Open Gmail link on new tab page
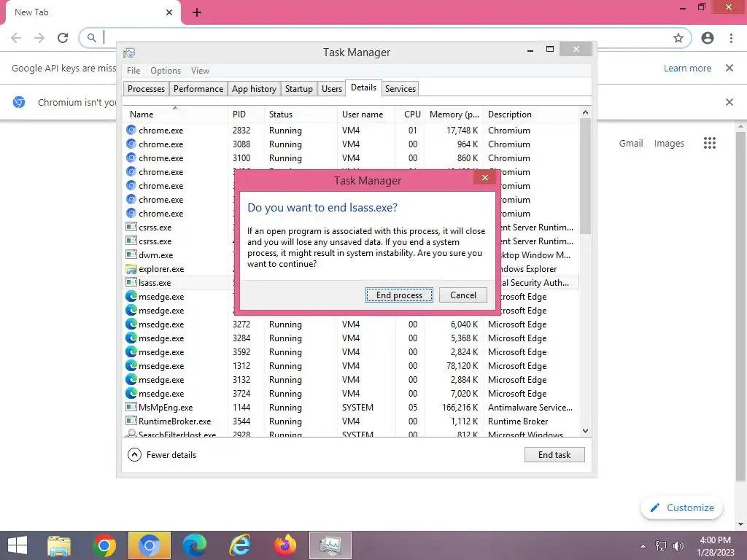 [x=631, y=144]
